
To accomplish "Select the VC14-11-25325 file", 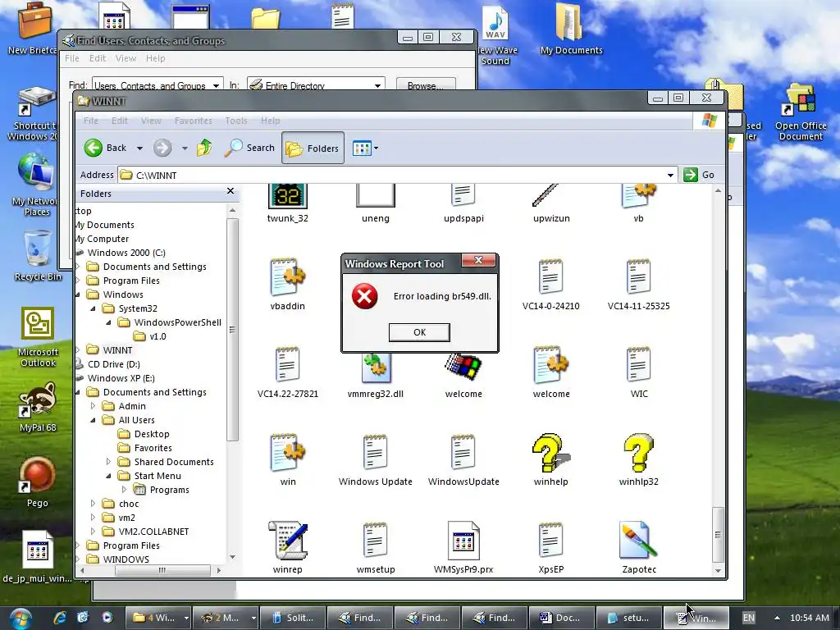I will [x=638, y=284].
